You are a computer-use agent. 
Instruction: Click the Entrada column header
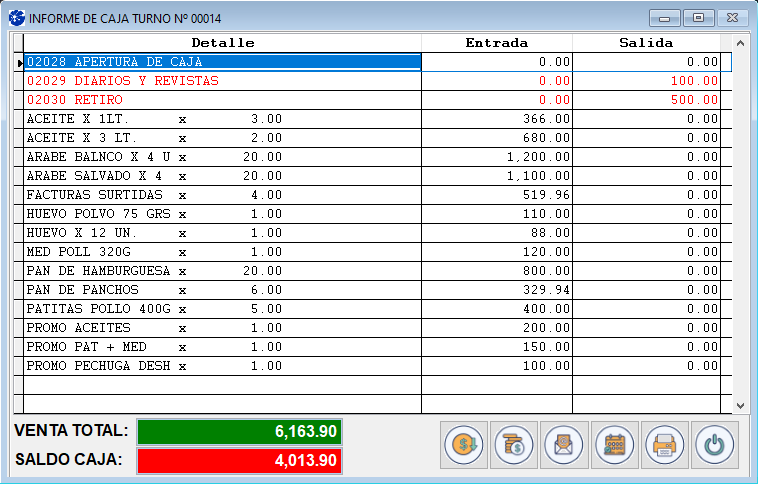point(496,43)
